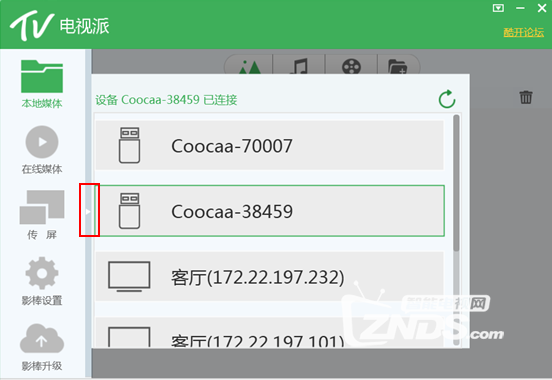This screenshot has height=380, width=552.
Task: Open the title bar dropdown menu button
Action: (x=498, y=8)
